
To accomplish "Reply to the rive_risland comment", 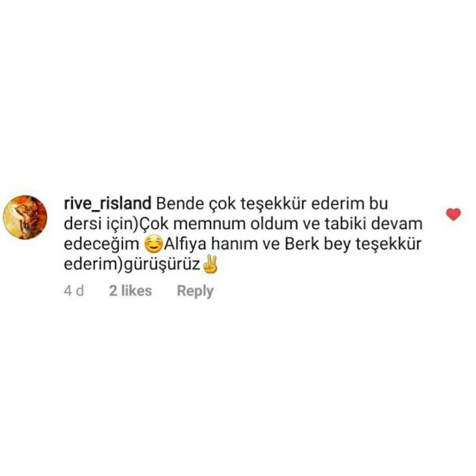I will (x=195, y=291).
